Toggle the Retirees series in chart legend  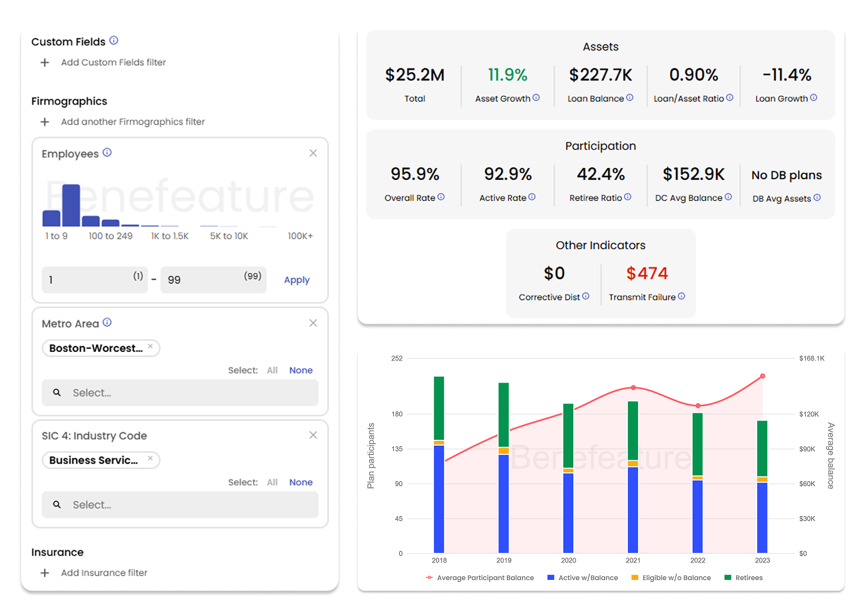[x=744, y=577]
